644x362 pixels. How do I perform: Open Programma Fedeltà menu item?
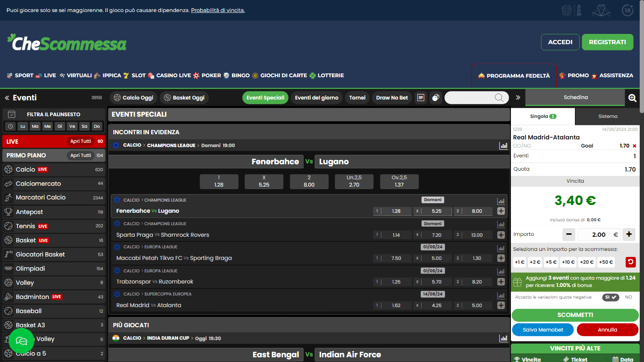coord(514,76)
